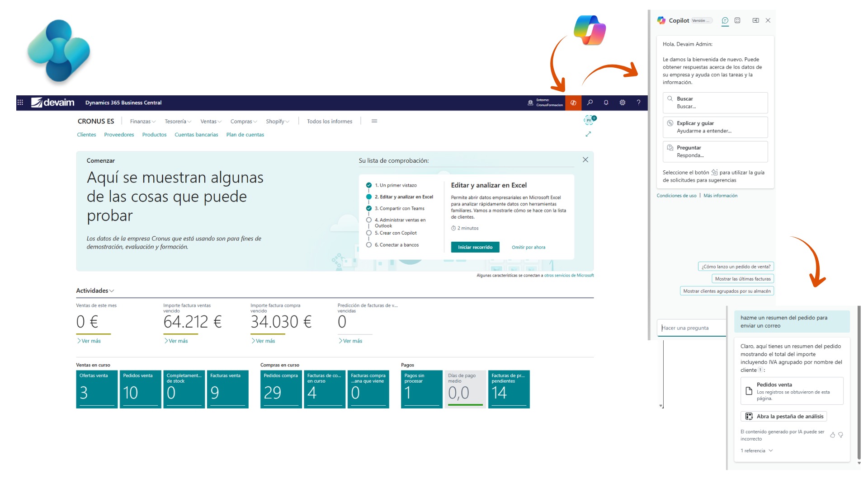The width and height of the screenshot is (868, 488).
Task: Click the help question mark icon
Action: coord(638,103)
